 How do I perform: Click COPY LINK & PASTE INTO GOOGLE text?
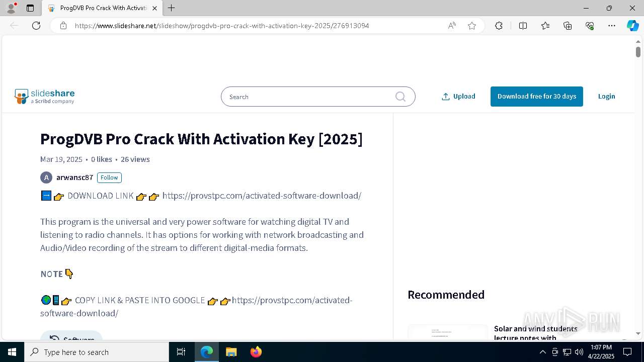[140, 301]
